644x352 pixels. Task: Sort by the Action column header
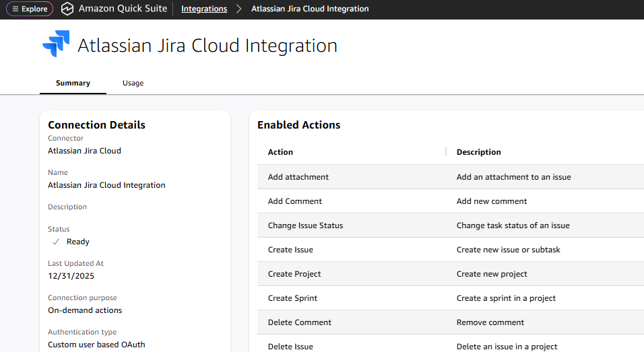click(280, 152)
